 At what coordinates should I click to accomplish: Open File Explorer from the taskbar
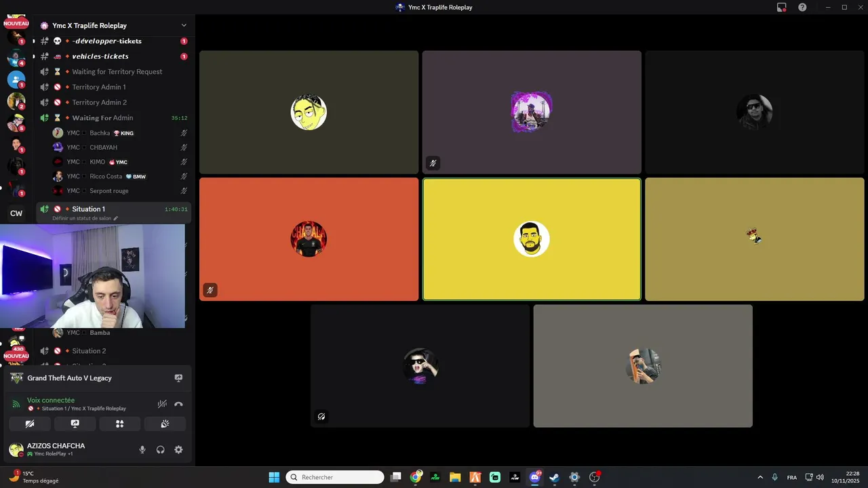[x=455, y=477]
